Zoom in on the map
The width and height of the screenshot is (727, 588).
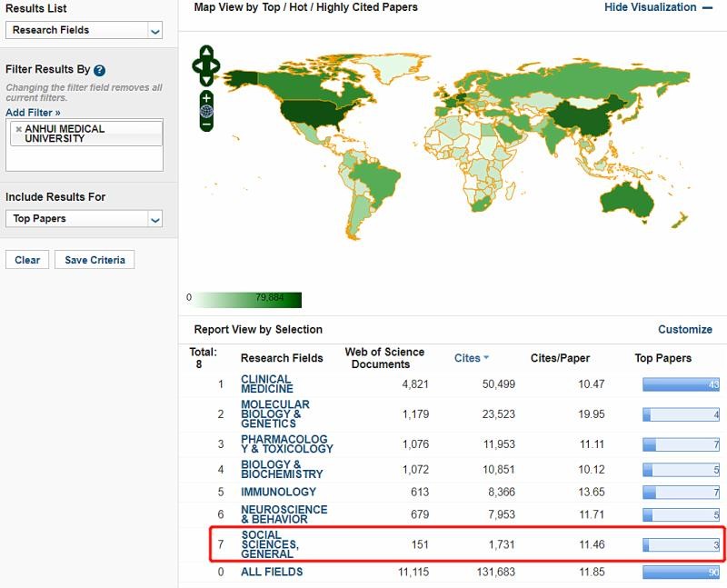point(206,97)
